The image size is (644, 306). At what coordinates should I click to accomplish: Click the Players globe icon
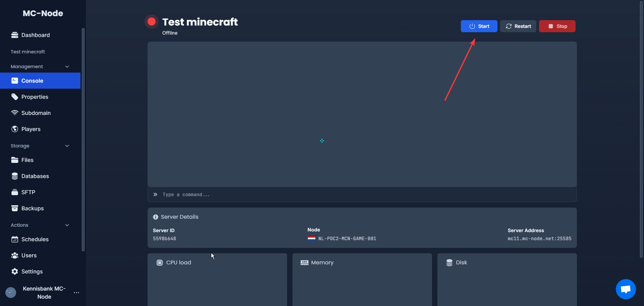15,129
